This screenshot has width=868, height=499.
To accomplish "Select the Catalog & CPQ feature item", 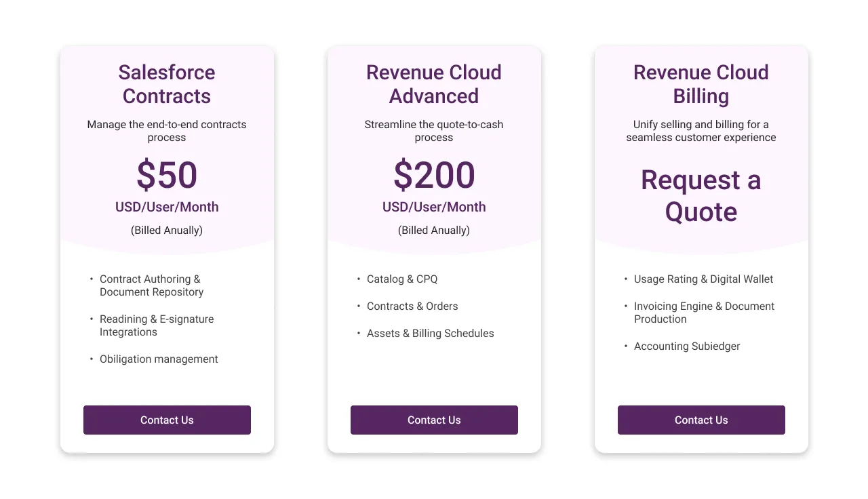I will pos(402,279).
